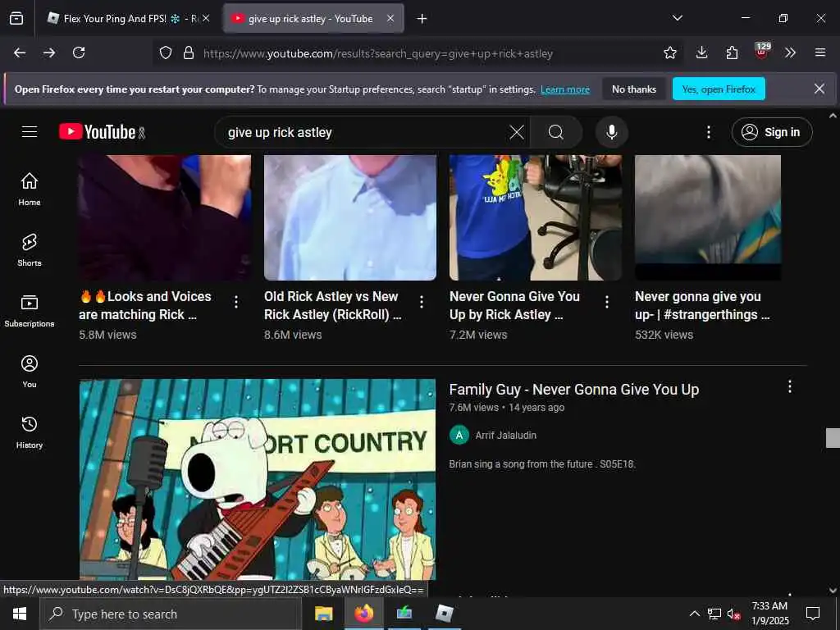The width and height of the screenshot is (840, 630).
Task: Click the page vertical scrollbar thumb
Action: [x=833, y=438]
